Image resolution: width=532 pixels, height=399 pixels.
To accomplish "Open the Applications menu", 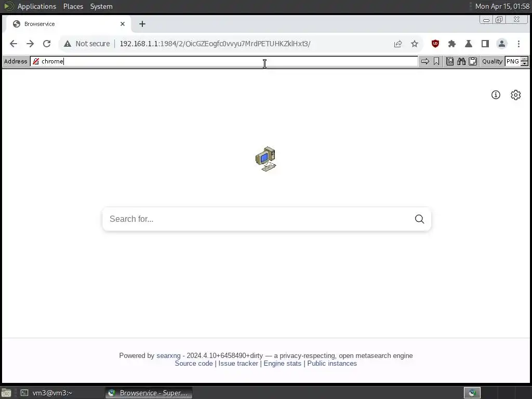I will pos(37,6).
